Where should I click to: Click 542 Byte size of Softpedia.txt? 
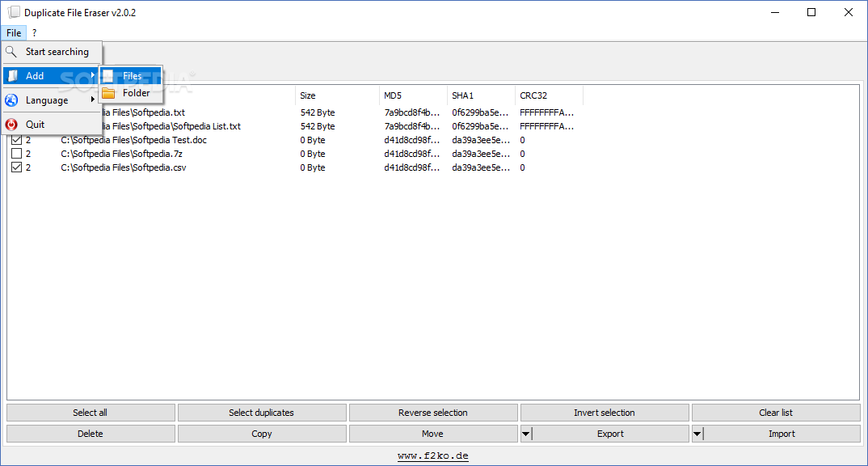pyautogui.click(x=318, y=112)
